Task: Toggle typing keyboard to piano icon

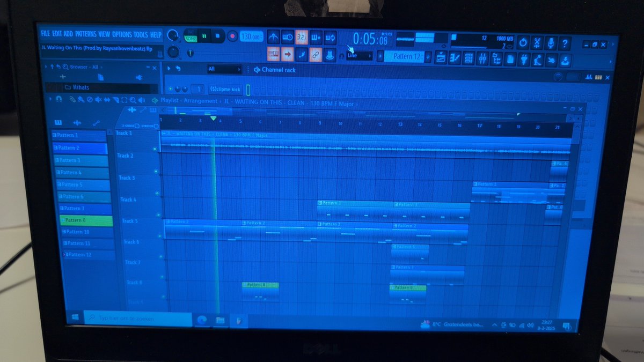Action: 274,55
